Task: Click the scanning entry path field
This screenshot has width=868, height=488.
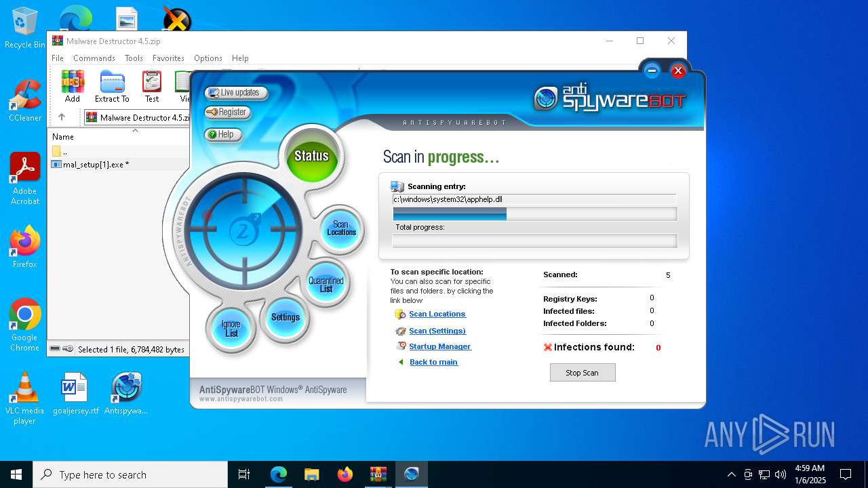Action: [x=534, y=199]
